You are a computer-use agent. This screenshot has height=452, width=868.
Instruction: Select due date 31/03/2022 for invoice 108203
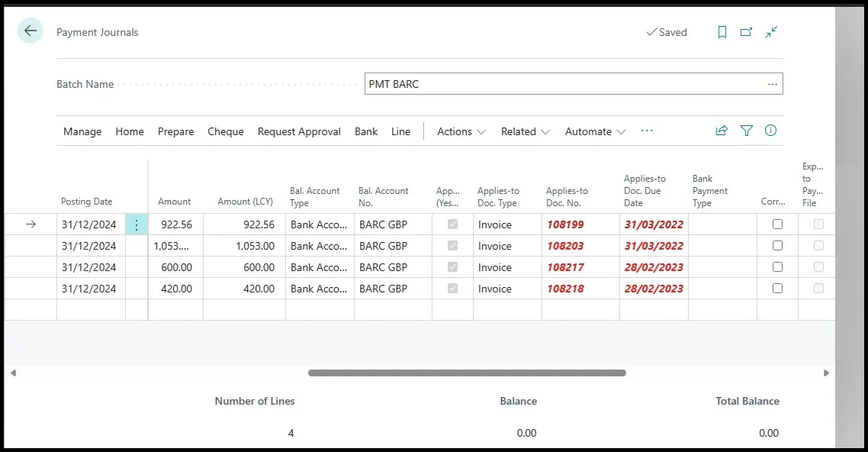(x=654, y=245)
